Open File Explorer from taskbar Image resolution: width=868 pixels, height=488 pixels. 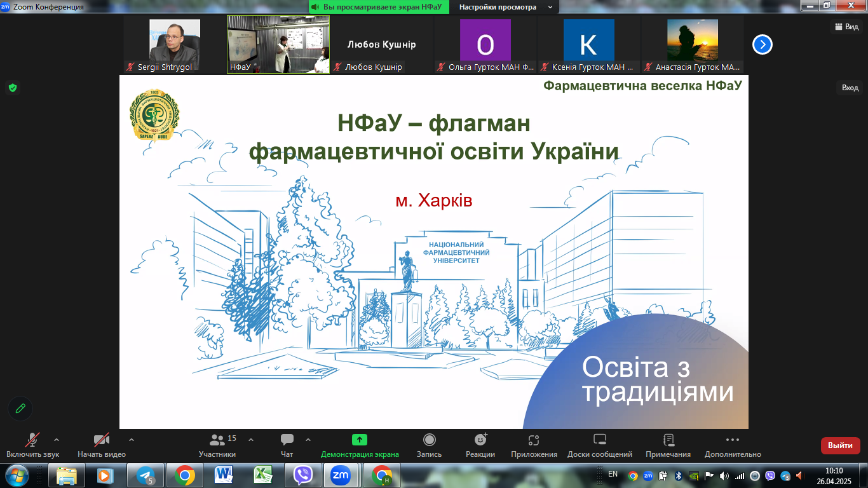(66, 475)
